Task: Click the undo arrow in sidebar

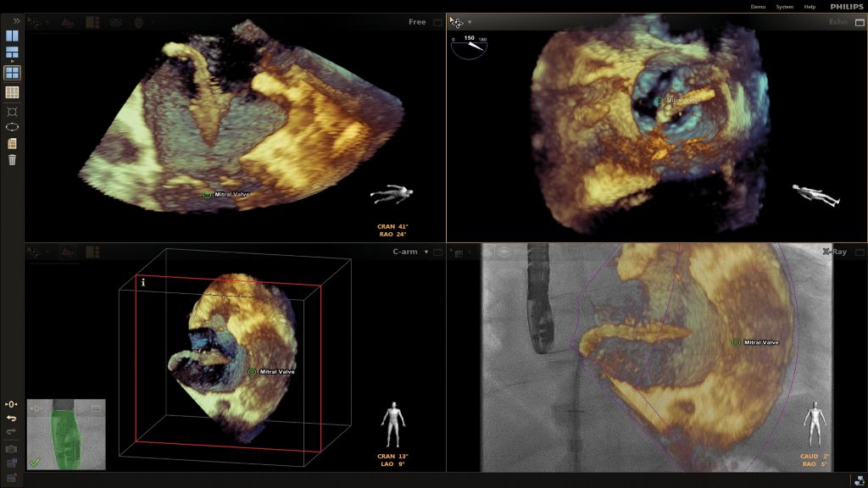Action: point(11,419)
